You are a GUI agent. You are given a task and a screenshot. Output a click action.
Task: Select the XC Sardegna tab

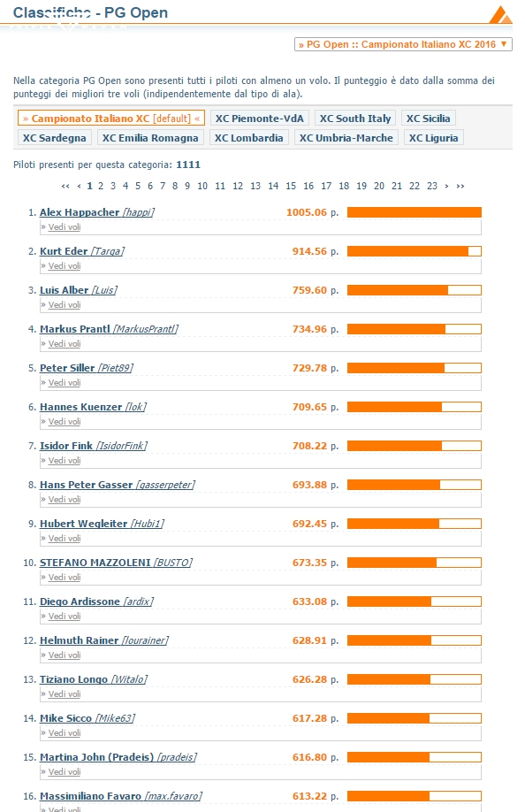(54, 138)
